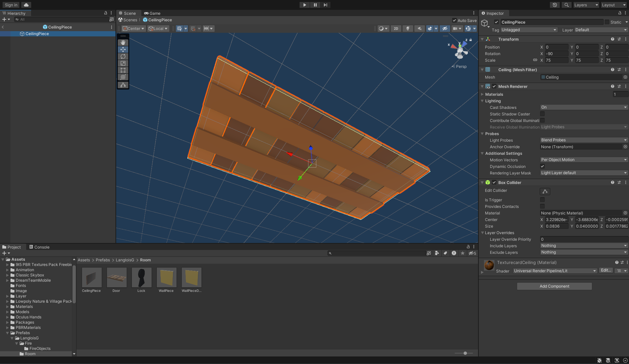
Task: Switch to the Console tab
Action: tap(39, 247)
